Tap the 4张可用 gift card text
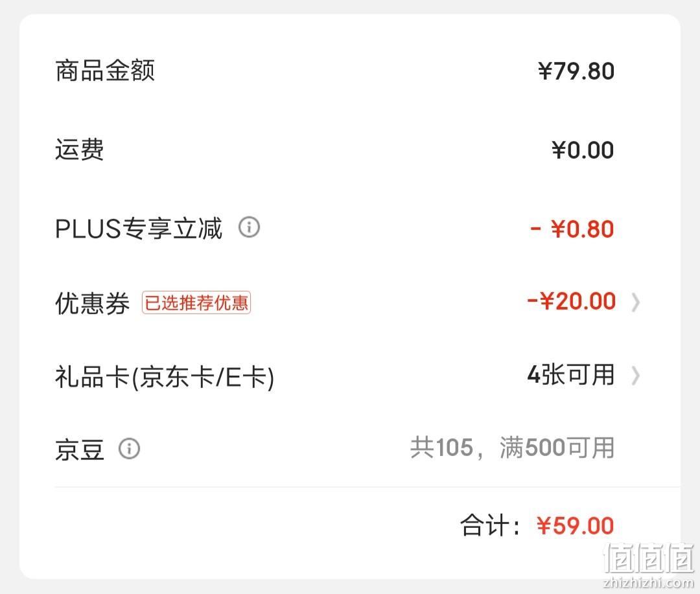The height and width of the screenshot is (594, 700). [571, 374]
